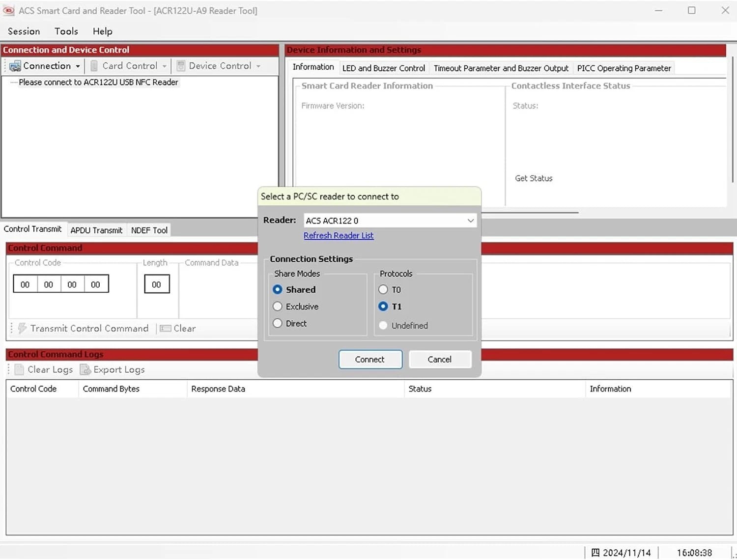The image size is (737, 560).
Task: Click the date icon in status bar
Action: (595, 553)
